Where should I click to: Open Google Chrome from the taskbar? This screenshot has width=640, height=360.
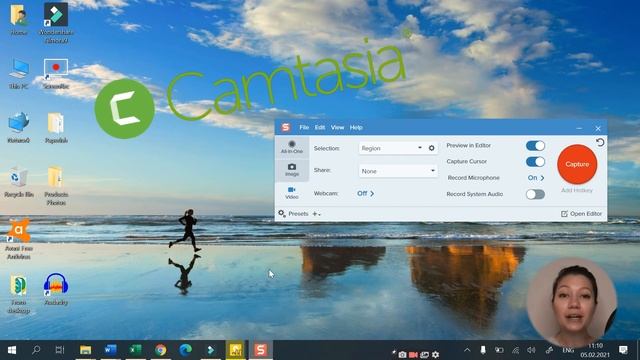point(160,350)
